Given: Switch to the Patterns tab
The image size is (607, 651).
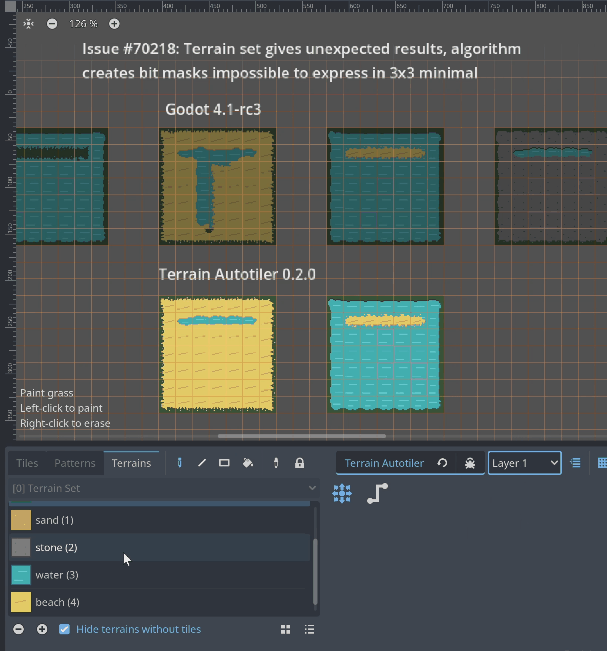Looking at the screenshot, I should (75, 463).
